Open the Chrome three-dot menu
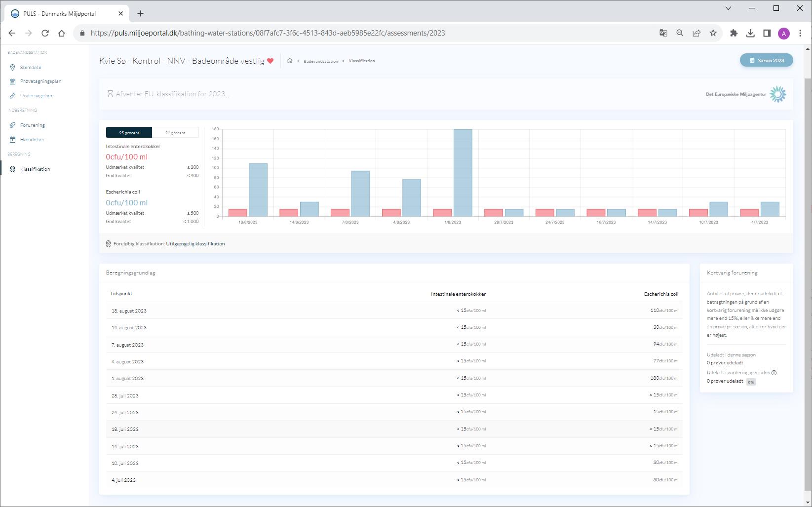 coord(800,33)
